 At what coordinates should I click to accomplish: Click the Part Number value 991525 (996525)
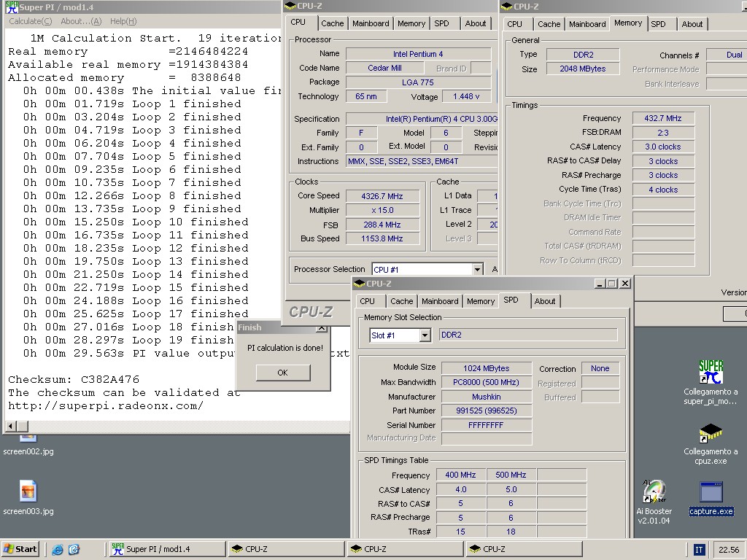tap(486, 411)
